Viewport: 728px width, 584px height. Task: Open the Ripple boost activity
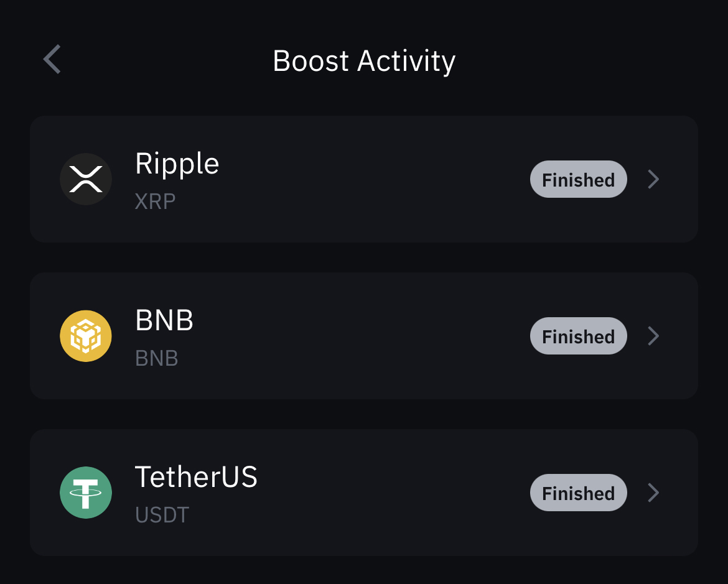pos(177,164)
